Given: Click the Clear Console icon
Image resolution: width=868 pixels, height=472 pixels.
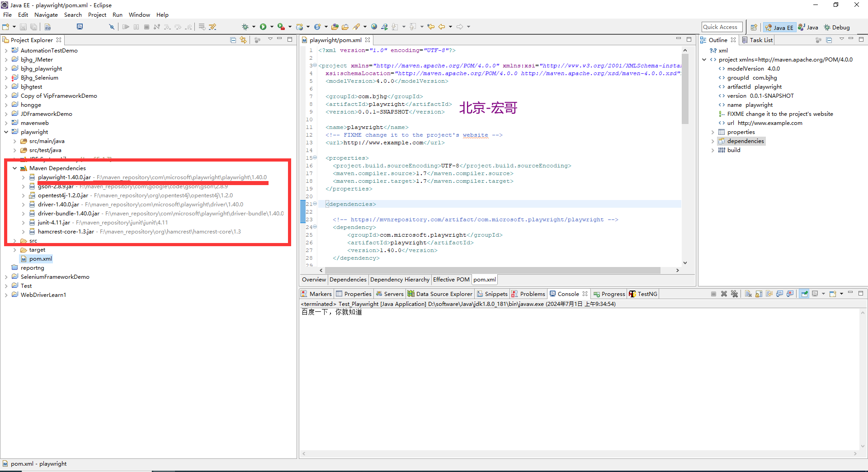Looking at the screenshot, I should pos(748,294).
